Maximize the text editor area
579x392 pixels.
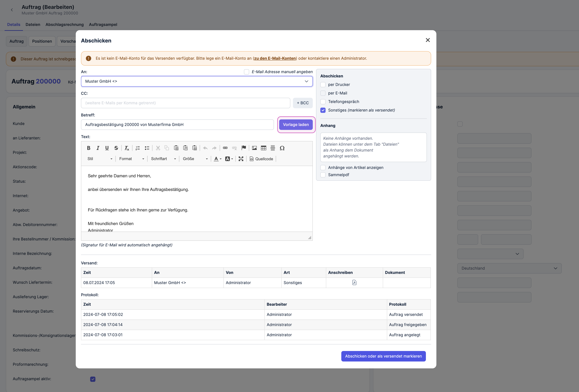point(241,159)
